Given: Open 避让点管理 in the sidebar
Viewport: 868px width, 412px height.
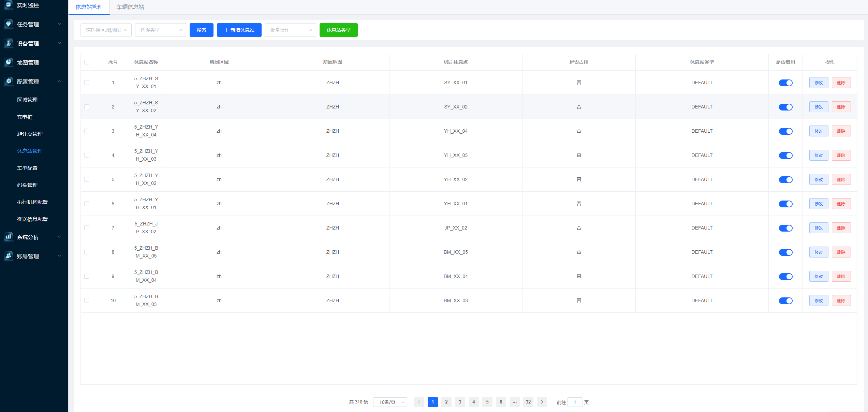Looking at the screenshot, I should coord(30,134).
